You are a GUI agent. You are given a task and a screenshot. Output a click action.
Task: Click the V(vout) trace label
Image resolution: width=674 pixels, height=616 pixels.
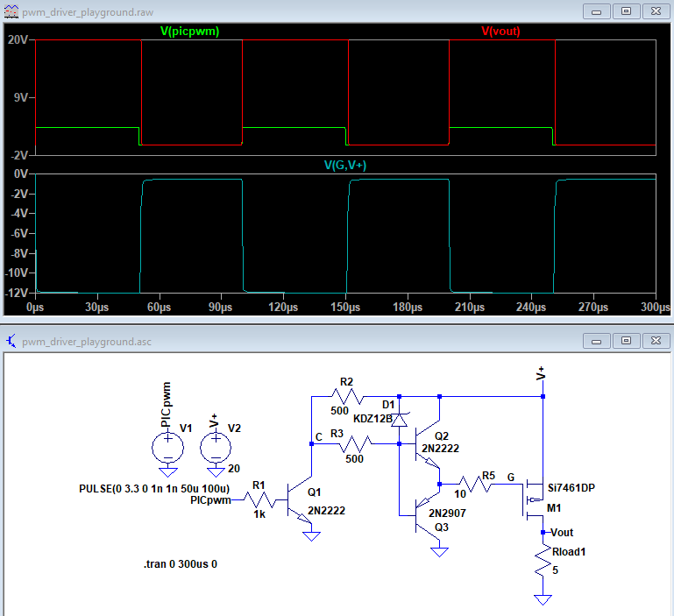coord(500,32)
